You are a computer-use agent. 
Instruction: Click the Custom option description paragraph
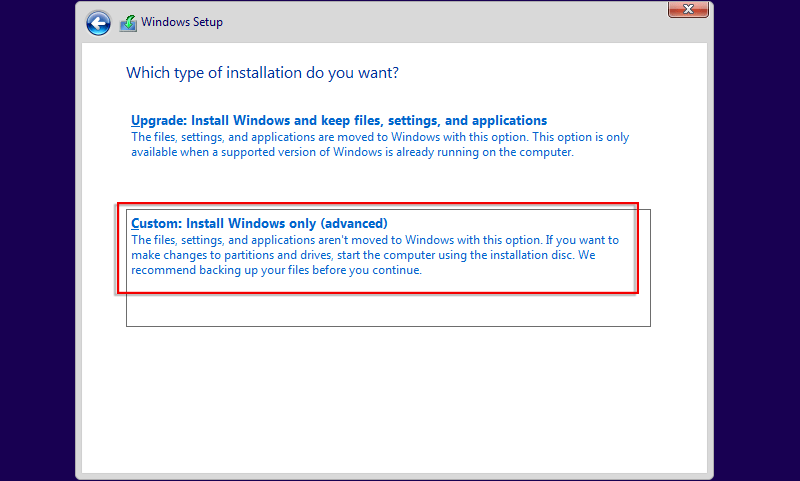(375, 255)
